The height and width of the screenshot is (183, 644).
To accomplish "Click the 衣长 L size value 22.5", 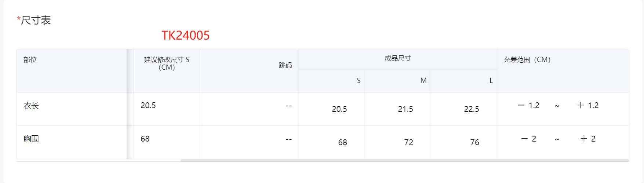I will [x=472, y=109].
